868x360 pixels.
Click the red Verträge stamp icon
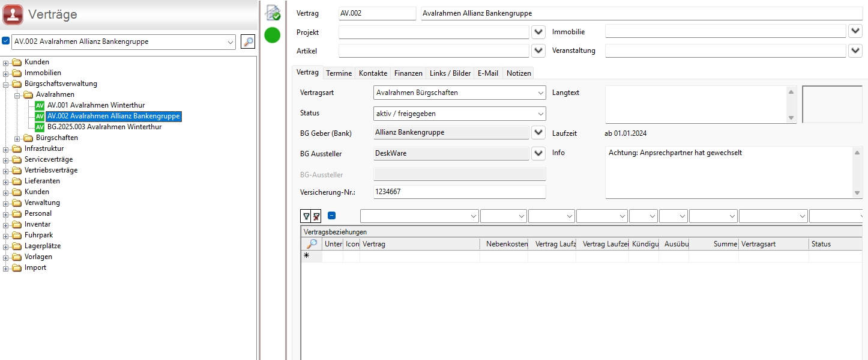pyautogui.click(x=13, y=14)
